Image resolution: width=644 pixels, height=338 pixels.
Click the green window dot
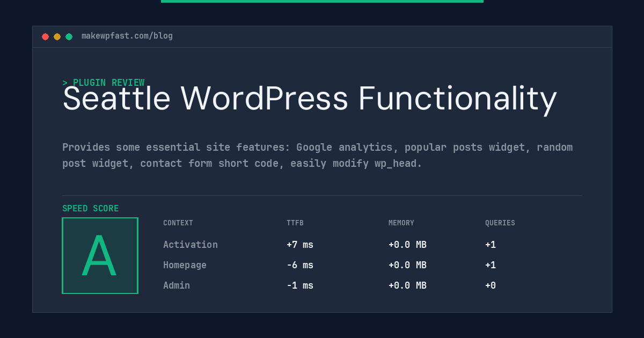click(69, 36)
